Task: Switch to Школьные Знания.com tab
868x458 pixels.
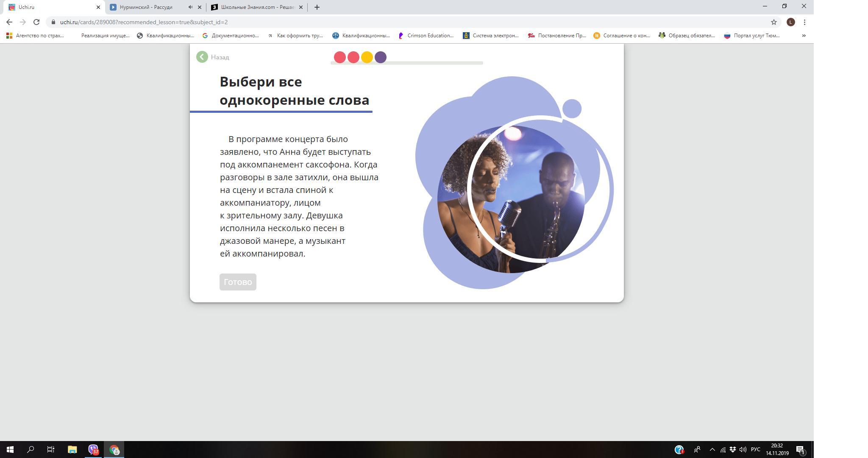Action: coord(257,7)
